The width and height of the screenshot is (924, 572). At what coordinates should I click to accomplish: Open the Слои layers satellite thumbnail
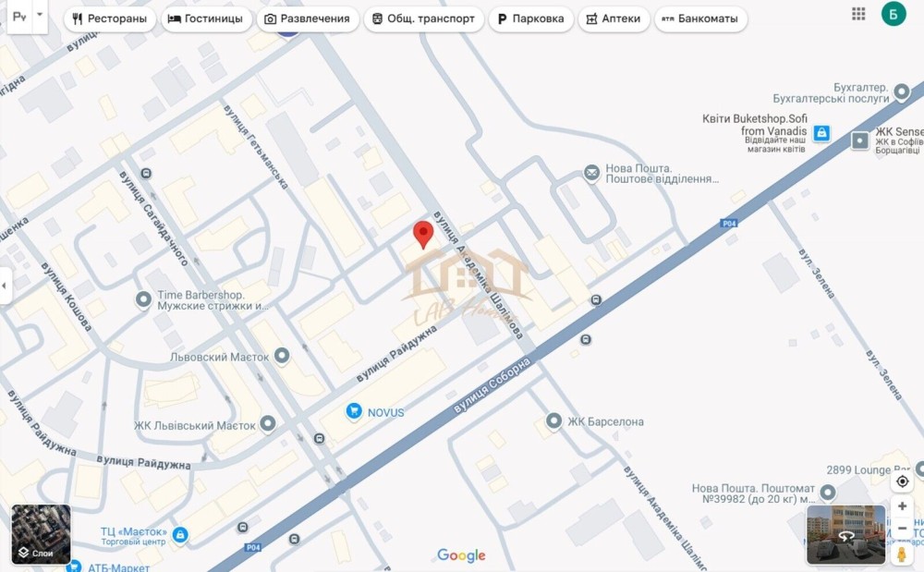pyautogui.click(x=42, y=534)
